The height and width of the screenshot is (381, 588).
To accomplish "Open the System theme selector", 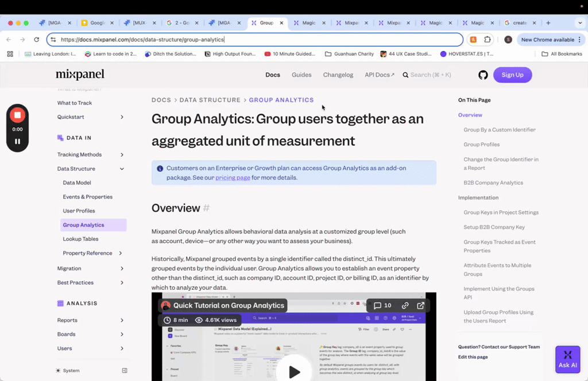I will coord(68,371).
